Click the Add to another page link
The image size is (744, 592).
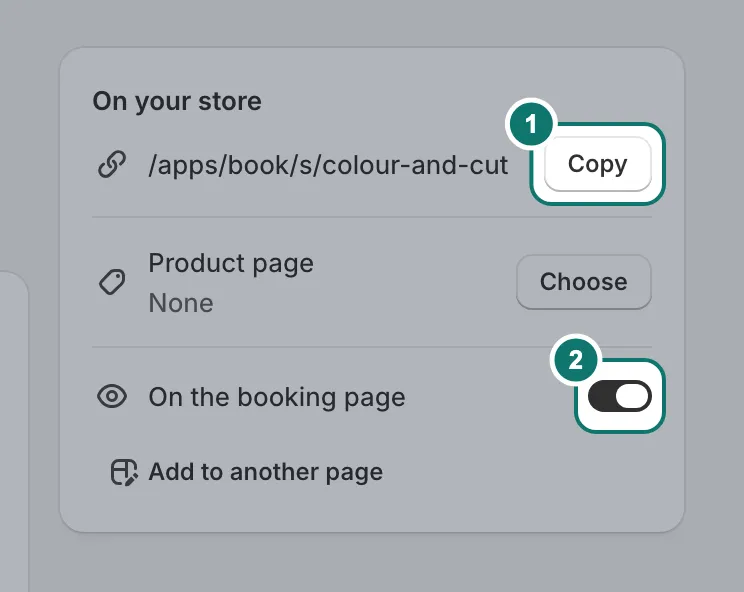coord(266,472)
